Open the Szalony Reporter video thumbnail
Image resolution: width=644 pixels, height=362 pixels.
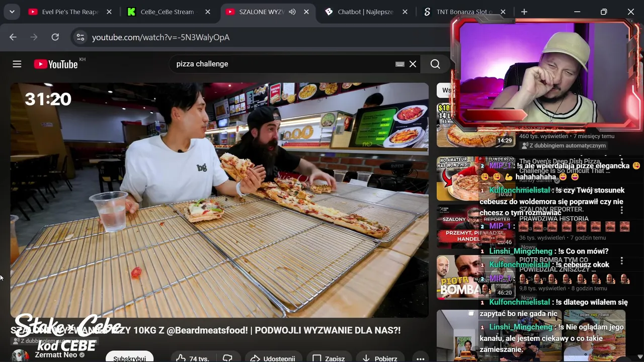(476, 227)
